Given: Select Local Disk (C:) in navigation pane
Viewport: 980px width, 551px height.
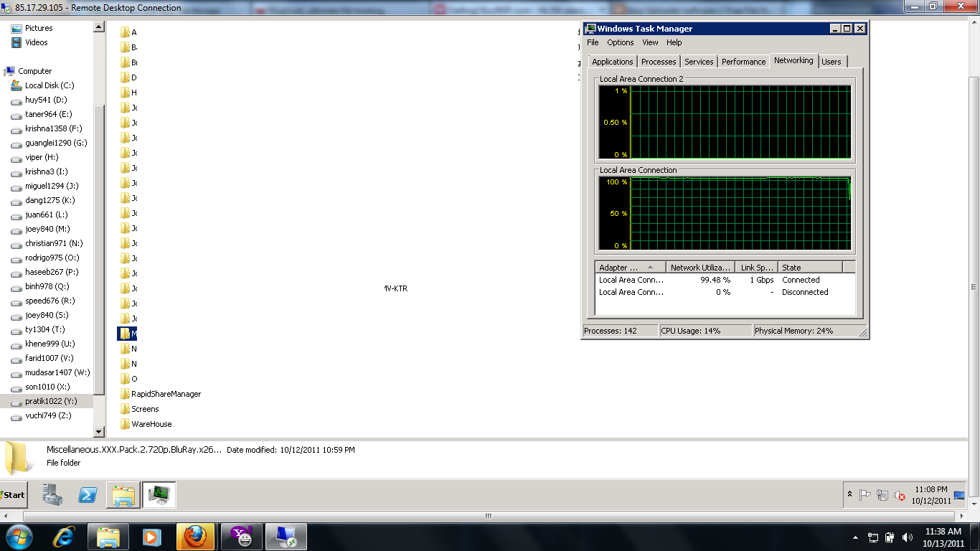Looking at the screenshot, I should click(49, 85).
